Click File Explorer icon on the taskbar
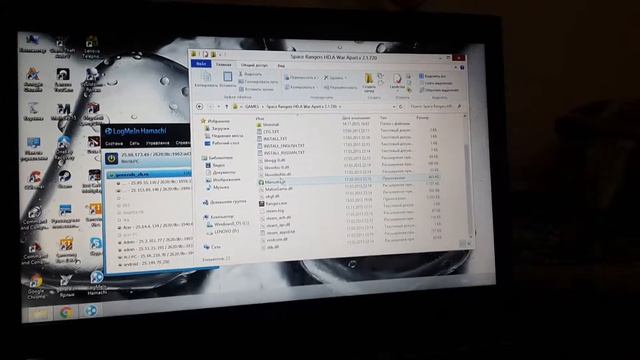Viewport: 640px width, 360px height. (x=40, y=314)
